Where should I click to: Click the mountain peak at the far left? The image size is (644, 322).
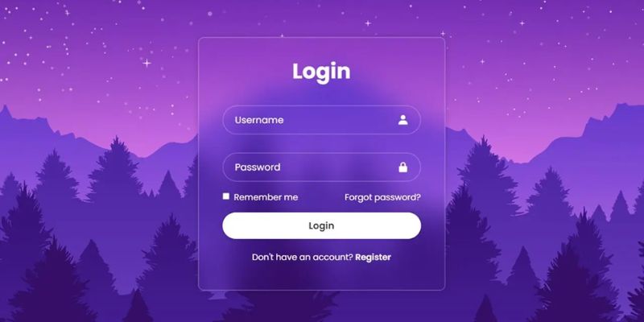pos(6,112)
